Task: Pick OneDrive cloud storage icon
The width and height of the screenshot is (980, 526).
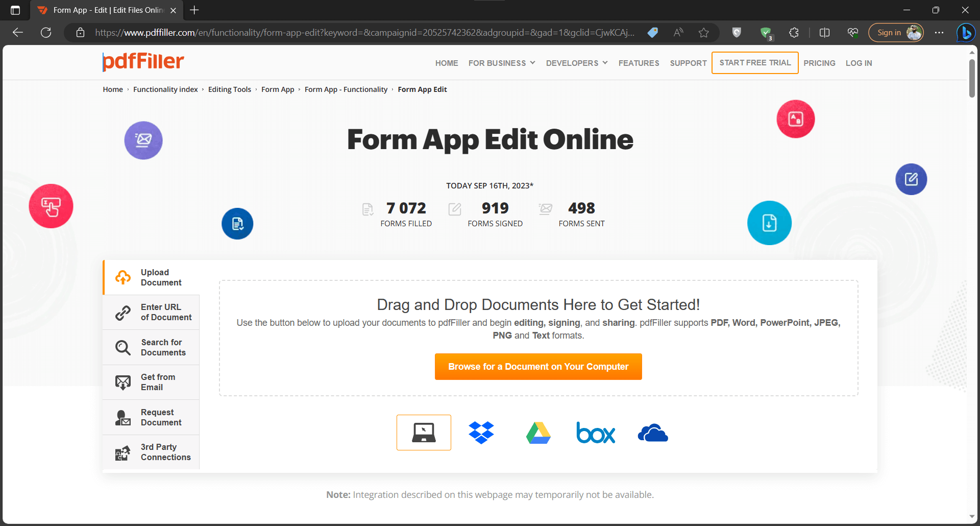Action: tap(652, 433)
